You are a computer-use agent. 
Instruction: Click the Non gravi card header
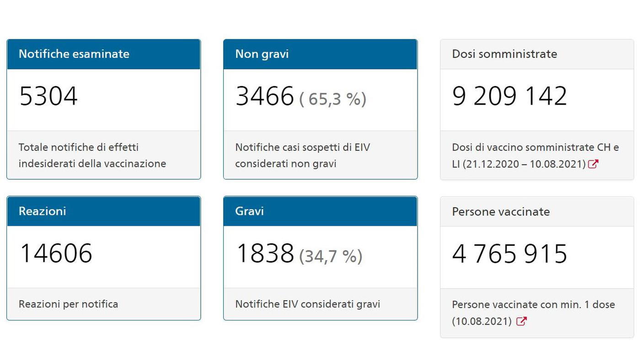click(320, 54)
